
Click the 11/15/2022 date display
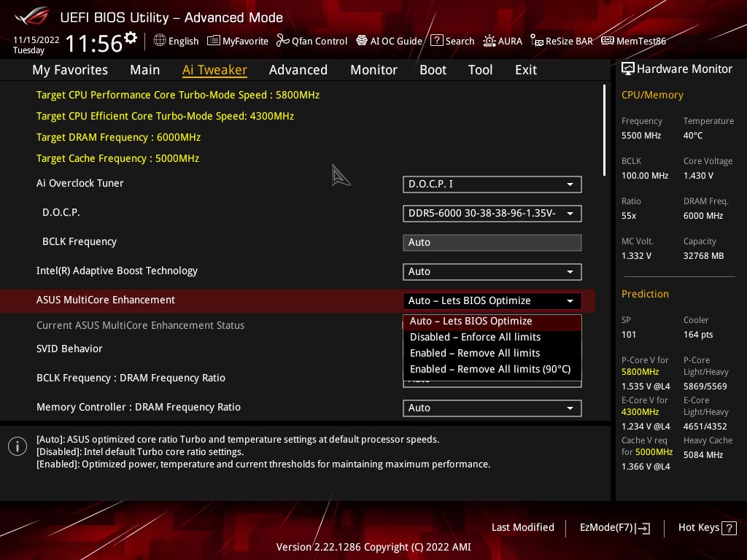[36, 40]
